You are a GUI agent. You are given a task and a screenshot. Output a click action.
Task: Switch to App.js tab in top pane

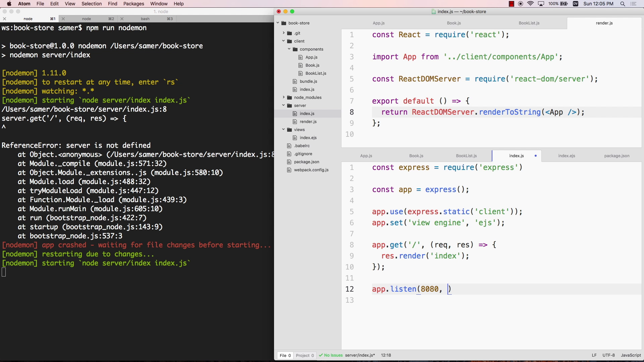(x=379, y=23)
